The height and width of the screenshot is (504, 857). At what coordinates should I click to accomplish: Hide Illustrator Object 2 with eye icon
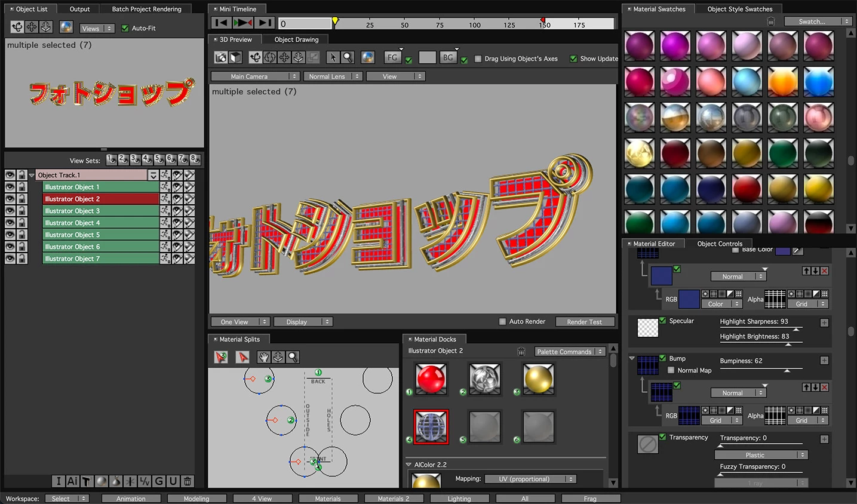click(10, 199)
